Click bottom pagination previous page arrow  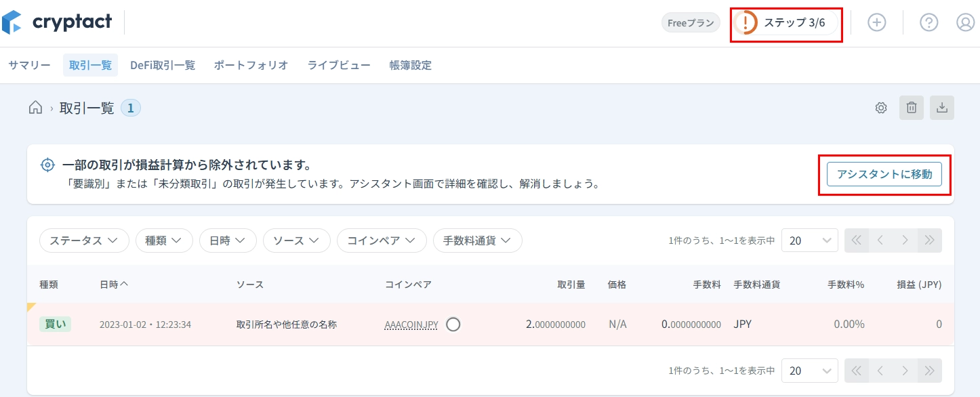tap(881, 371)
